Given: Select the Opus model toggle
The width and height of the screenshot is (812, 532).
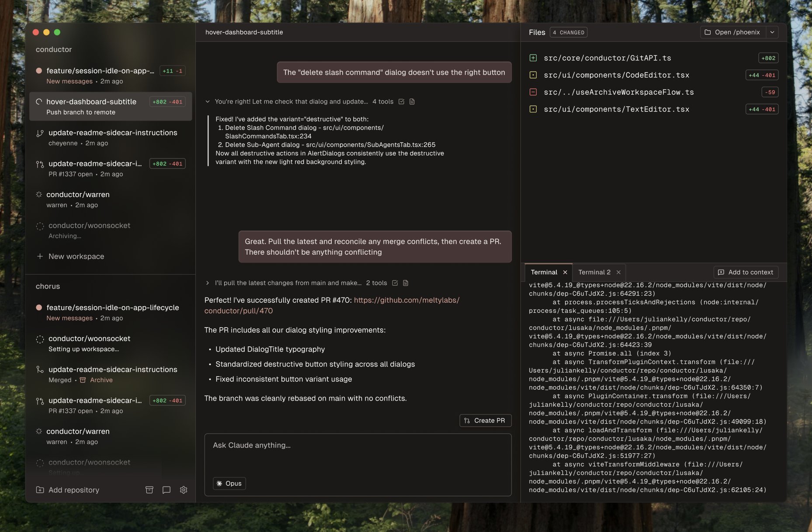Looking at the screenshot, I should click(x=229, y=484).
